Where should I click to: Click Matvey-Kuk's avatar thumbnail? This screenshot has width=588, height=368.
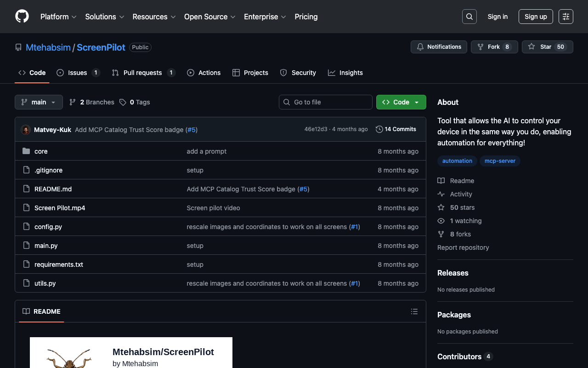tap(26, 130)
